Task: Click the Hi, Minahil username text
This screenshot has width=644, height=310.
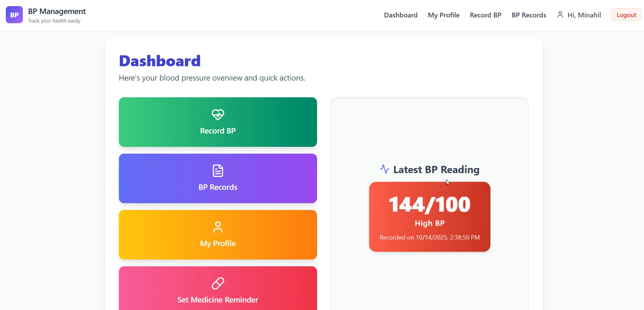Action: click(x=584, y=15)
